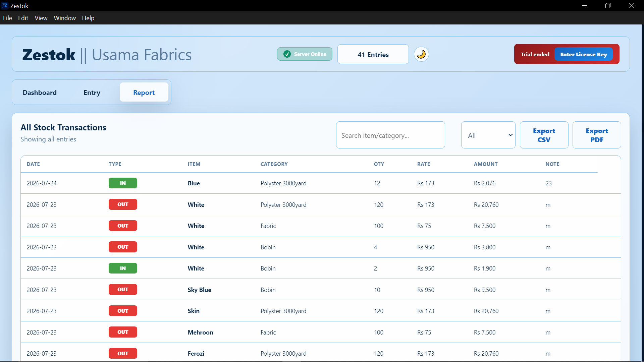Click Trial ended label
This screenshot has height=362, width=644.
[x=535, y=54]
